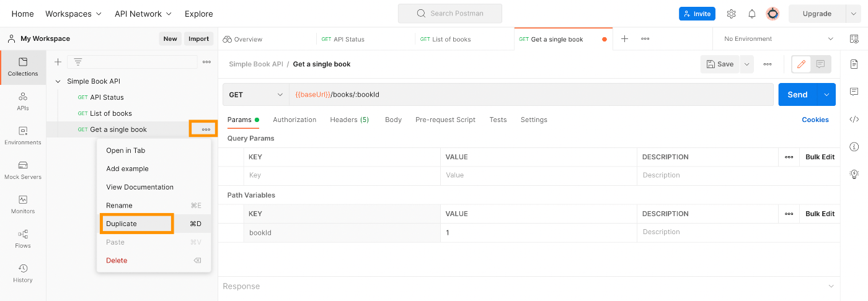868x301 pixels.
Task: Collapse the Simple Book API collection
Action: click(58, 81)
